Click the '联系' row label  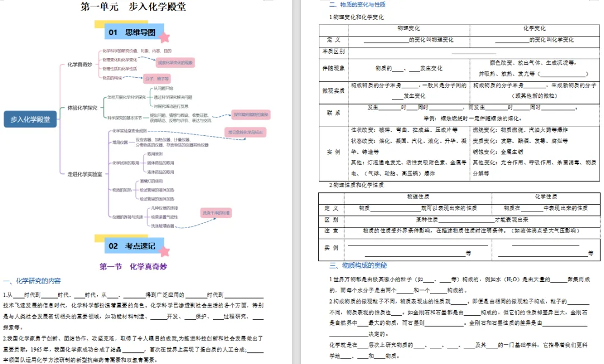click(333, 114)
